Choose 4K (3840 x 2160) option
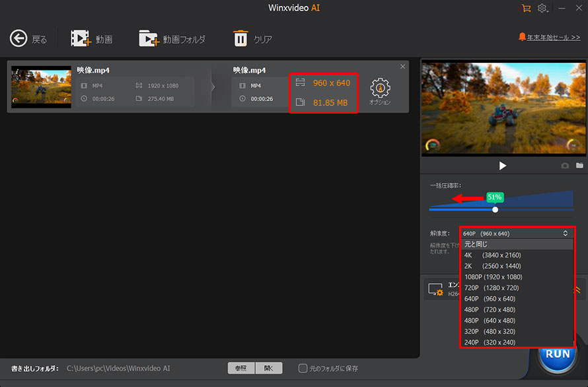 click(x=492, y=255)
